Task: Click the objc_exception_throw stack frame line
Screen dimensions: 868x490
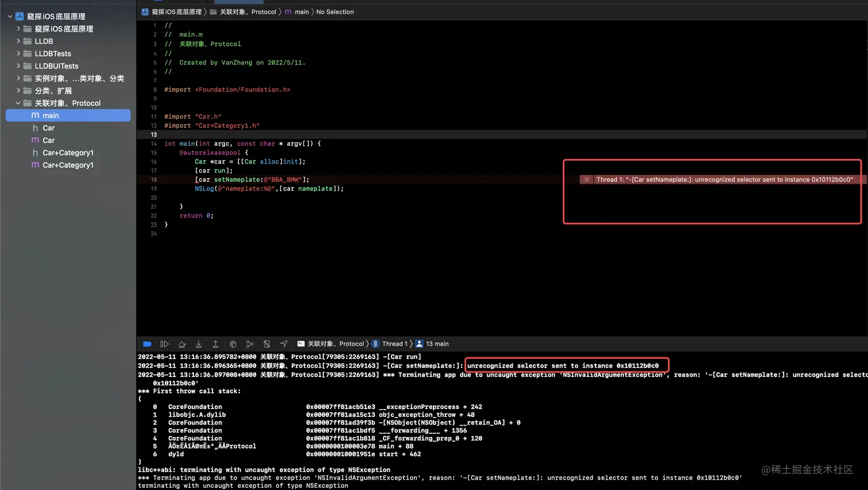Action: point(313,415)
